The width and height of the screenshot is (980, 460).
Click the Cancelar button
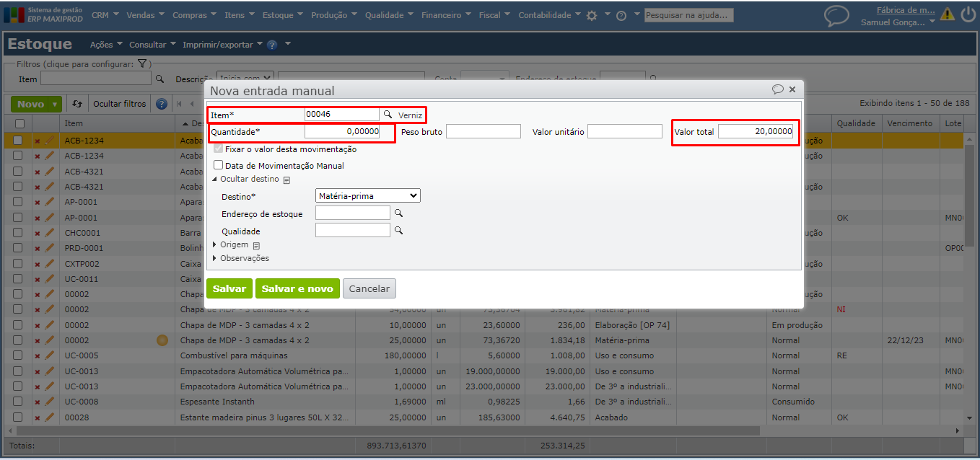[x=369, y=288]
